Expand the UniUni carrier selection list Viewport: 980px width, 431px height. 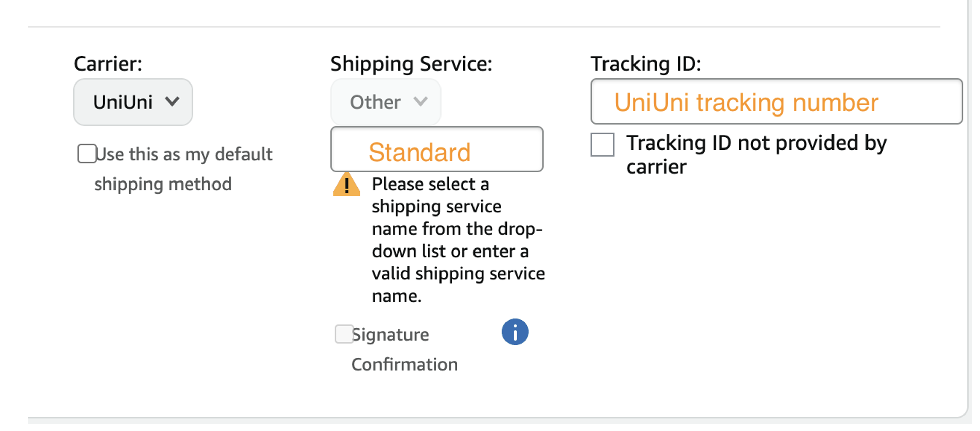pos(133,102)
